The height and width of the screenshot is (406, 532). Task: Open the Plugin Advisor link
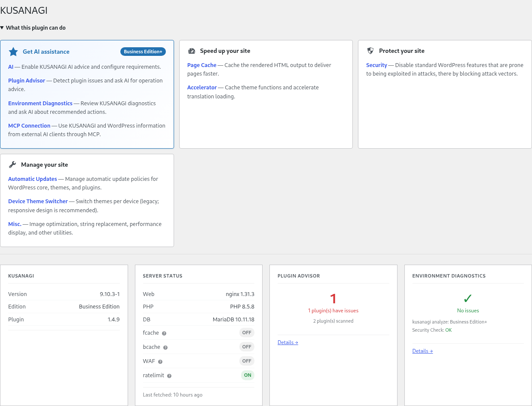27,80
